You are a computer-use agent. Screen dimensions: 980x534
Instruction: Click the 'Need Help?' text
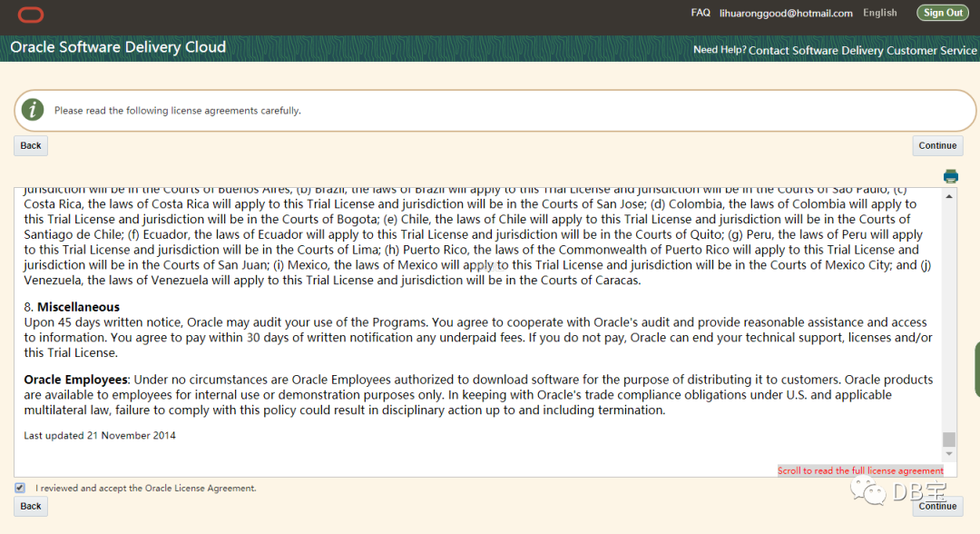[x=720, y=49]
